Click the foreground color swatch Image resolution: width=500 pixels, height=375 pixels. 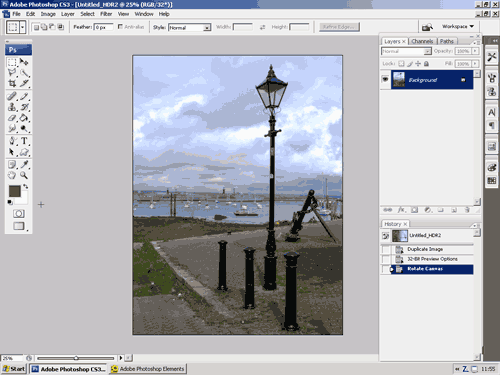point(14,191)
